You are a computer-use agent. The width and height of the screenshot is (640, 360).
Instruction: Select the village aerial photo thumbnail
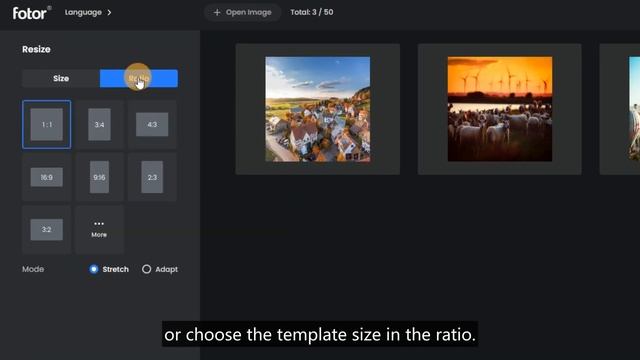(318, 109)
